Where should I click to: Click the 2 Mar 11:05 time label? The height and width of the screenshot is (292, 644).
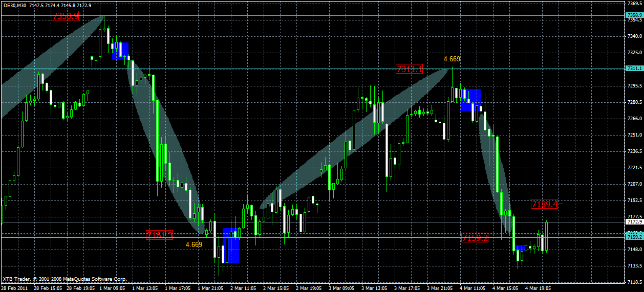[x=243, y=288]
